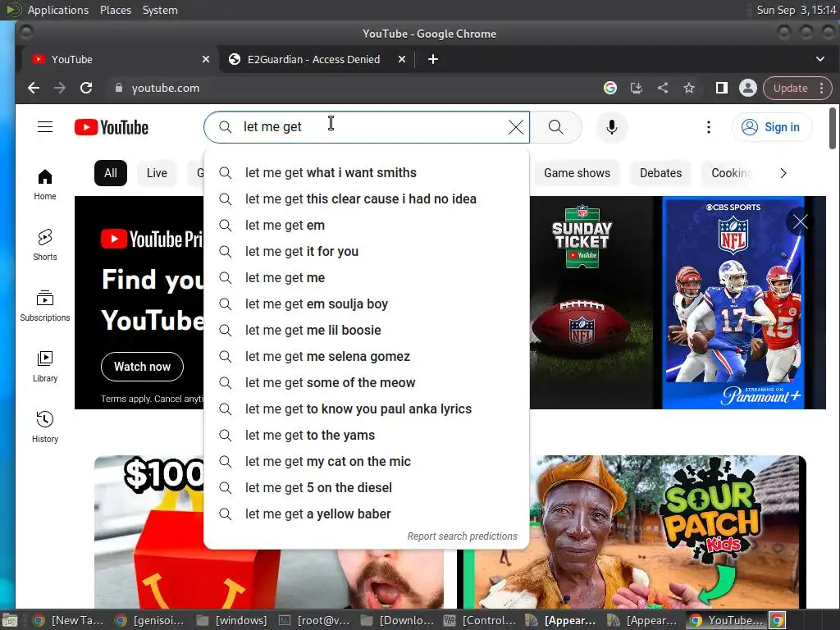Bookmark this page with the star
Viewport: 840px width, 630px height.
(689, 88)
